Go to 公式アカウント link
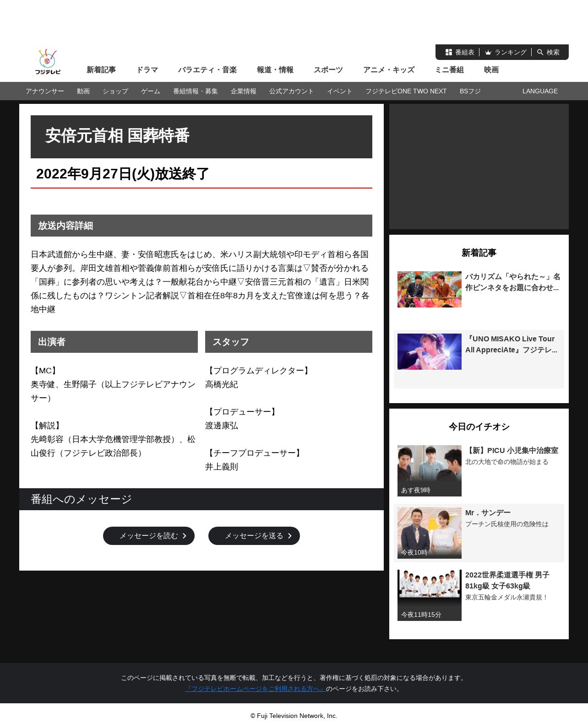 (x=292, y=91)
